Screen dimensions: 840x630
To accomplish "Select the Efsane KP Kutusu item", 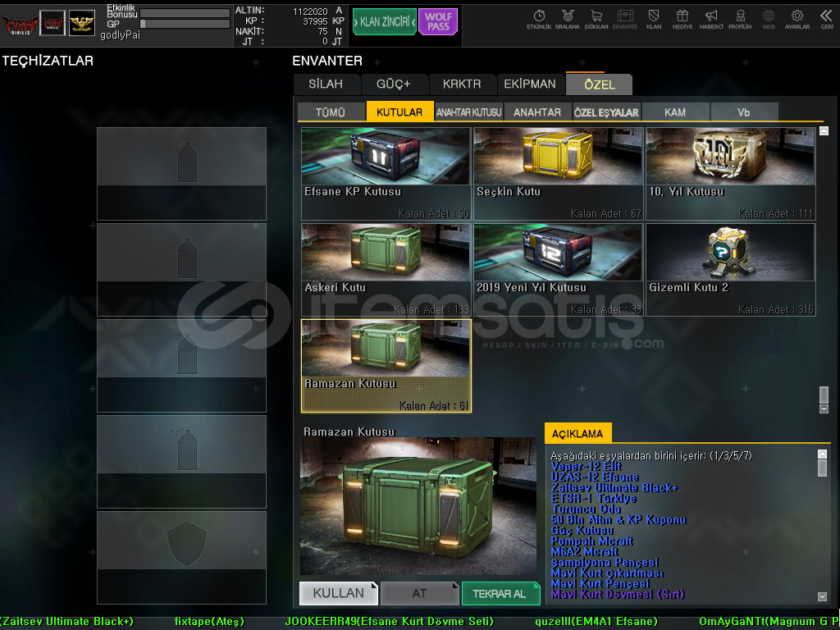I will click(386, 174).
